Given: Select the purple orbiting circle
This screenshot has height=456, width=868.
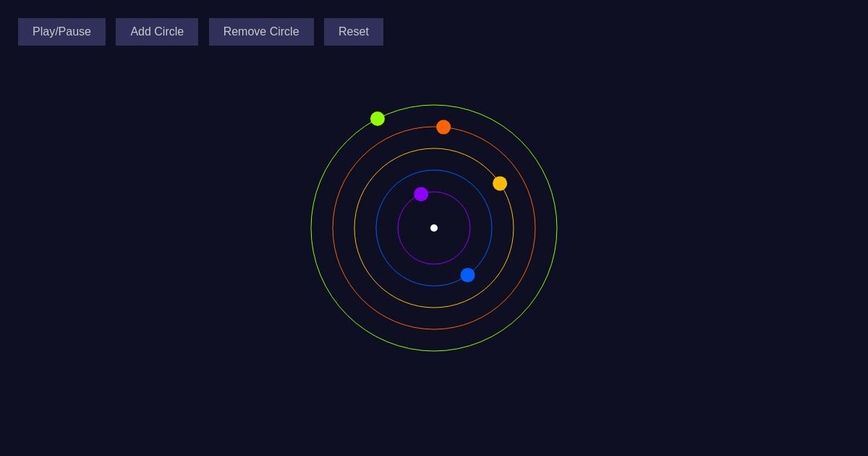Looking at the screenshot, I should click(421, 194).
